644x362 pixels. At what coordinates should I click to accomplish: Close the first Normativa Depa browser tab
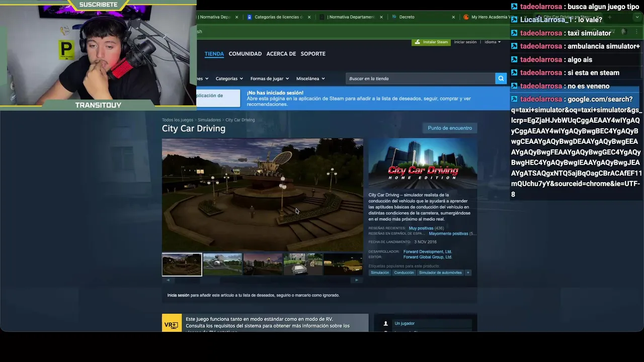click(x=236, y=17)
